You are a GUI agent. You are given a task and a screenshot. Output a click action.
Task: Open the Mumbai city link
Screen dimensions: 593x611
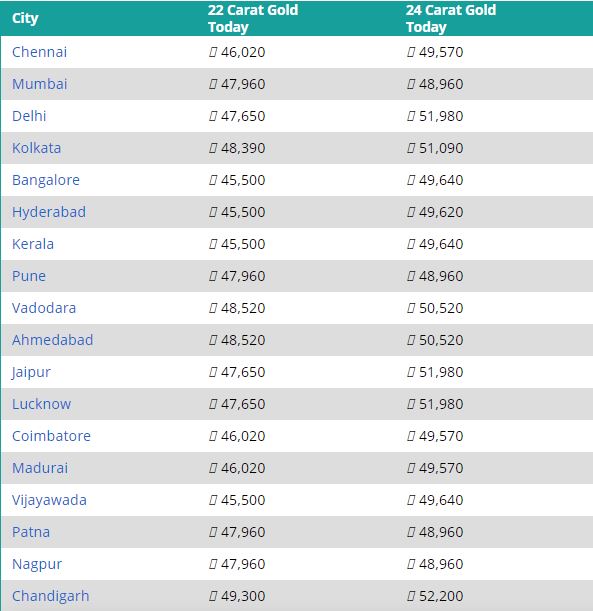tap(40, 84)
